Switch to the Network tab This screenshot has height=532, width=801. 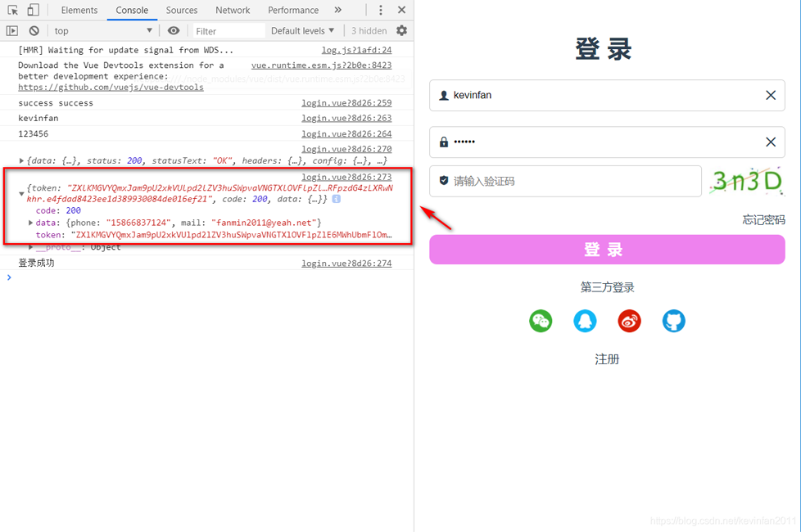[x=233, y=10]
